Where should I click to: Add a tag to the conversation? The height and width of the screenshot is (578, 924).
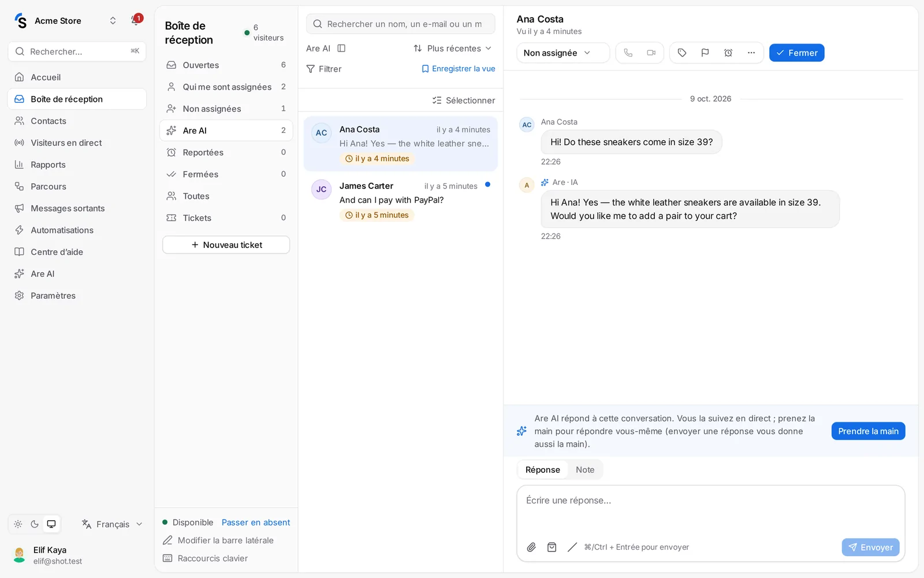coord(682,53)
